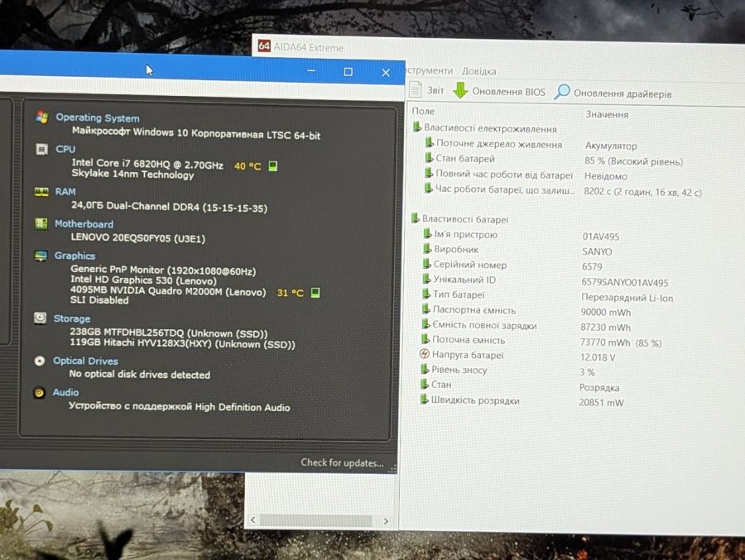The image size is (745, 560).
Task: Open the Motherboard section link
Action: tap(84, 223)
